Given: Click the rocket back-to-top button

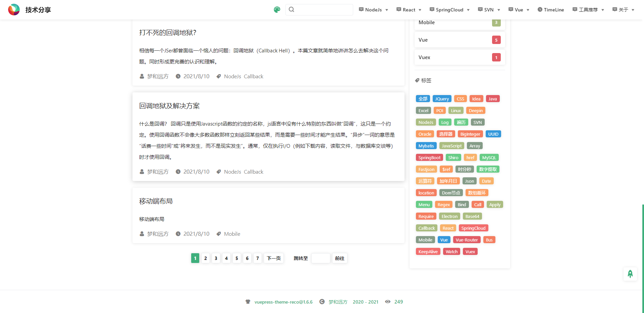Looking at the screenshot, I should click(x=630, y=274).
